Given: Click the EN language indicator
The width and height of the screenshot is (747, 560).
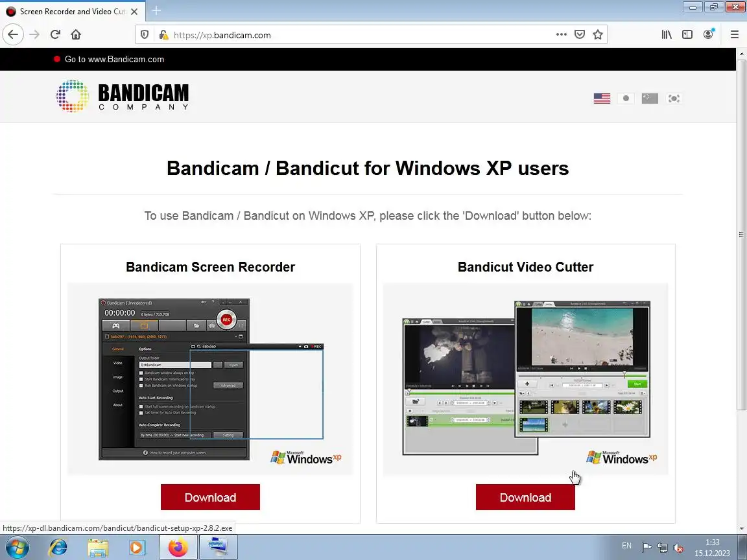Looking at the screenshot, I should 626,546.
